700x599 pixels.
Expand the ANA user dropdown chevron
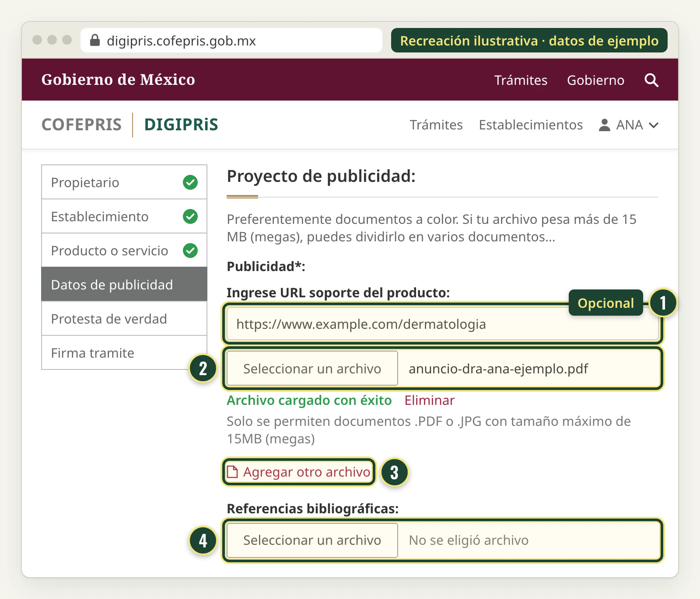click(x=654, y=125)
